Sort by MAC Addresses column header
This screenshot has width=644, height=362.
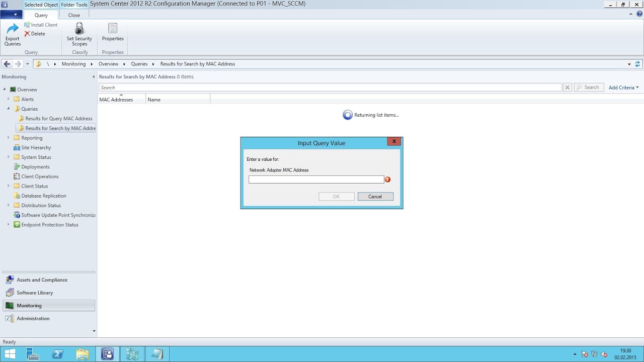(x=122, y=99)
